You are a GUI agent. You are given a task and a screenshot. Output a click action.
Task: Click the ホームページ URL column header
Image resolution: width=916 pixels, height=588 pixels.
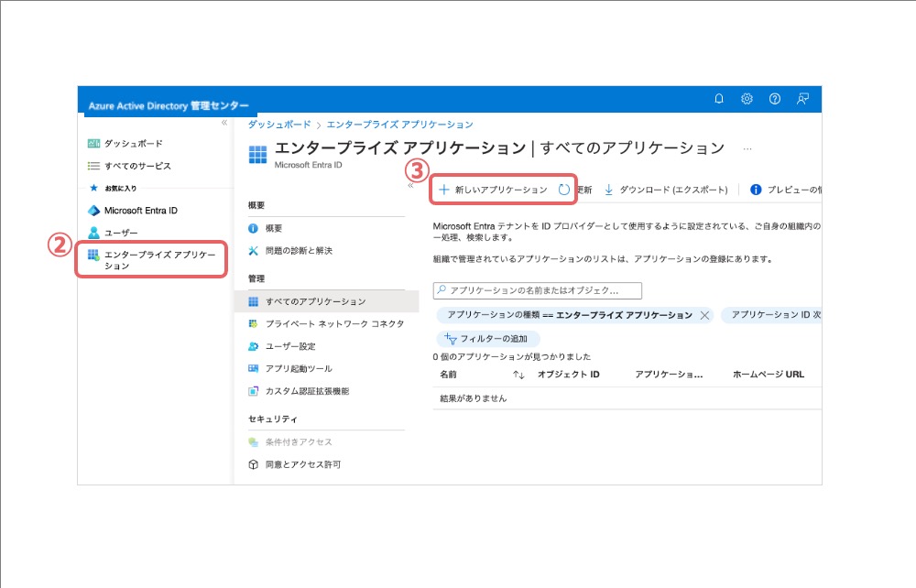tap(769, 375)
